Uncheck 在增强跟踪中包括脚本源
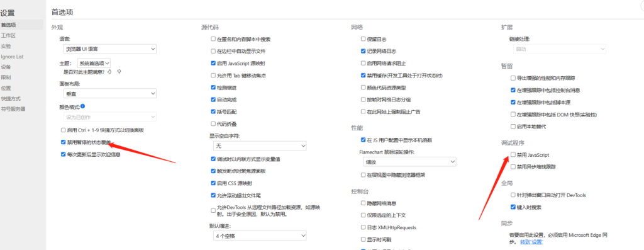Screen dimensions: 644x250 click(513, 102)
